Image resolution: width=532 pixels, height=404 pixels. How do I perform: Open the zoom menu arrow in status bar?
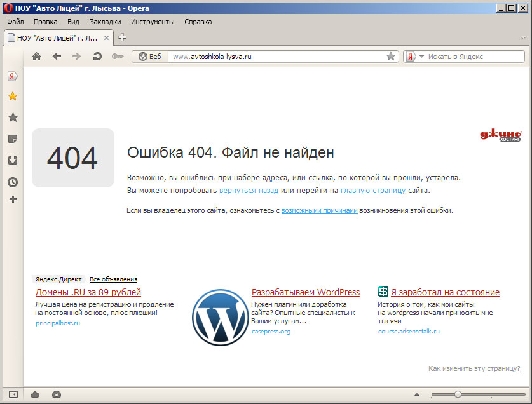(x=417, y=394)
